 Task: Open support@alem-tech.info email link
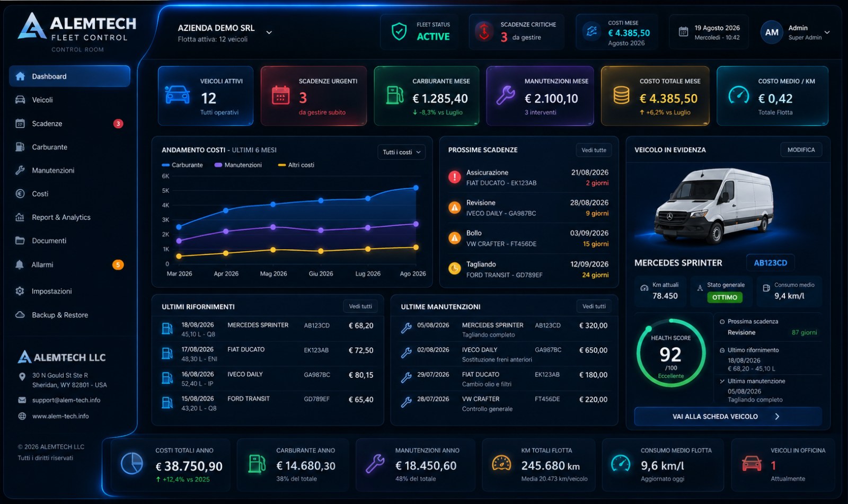66,400
